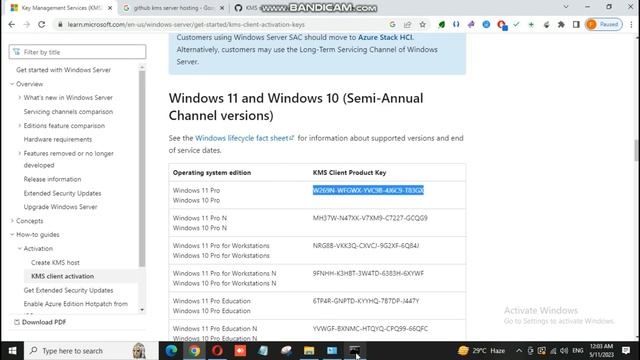Share this page via the share icon
The height and width of the screenshot is (360, 640).
coord(407,24)
